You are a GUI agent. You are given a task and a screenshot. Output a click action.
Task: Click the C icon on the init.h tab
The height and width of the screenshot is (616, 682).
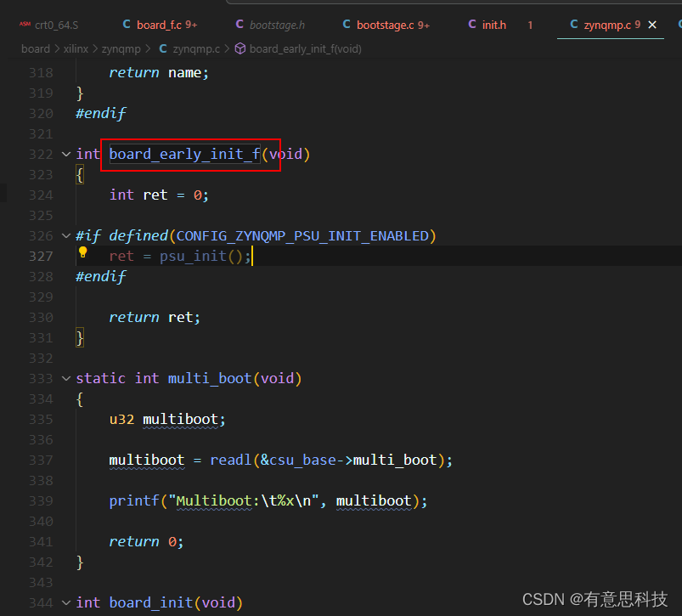pos(473,25)
